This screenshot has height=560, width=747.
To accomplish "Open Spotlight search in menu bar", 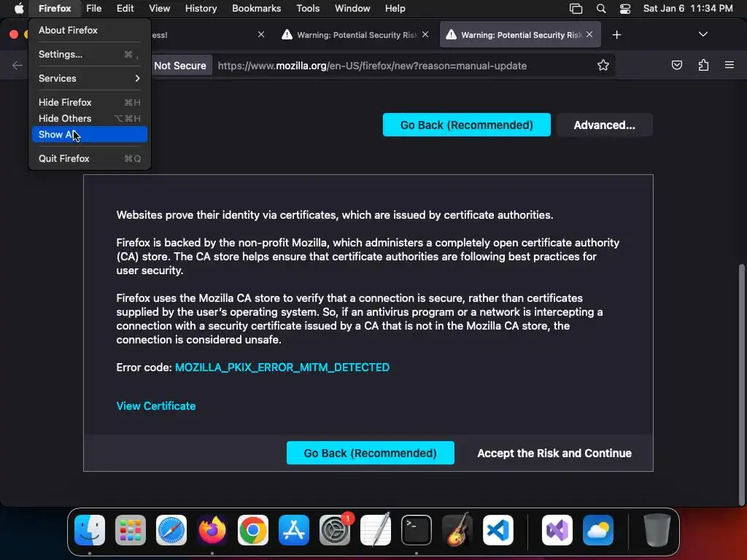I will (x=601, y=8).
